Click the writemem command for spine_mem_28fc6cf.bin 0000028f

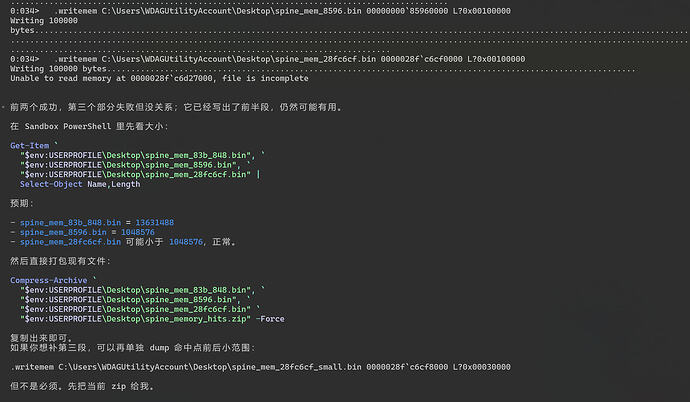click(x=290, y=59)
